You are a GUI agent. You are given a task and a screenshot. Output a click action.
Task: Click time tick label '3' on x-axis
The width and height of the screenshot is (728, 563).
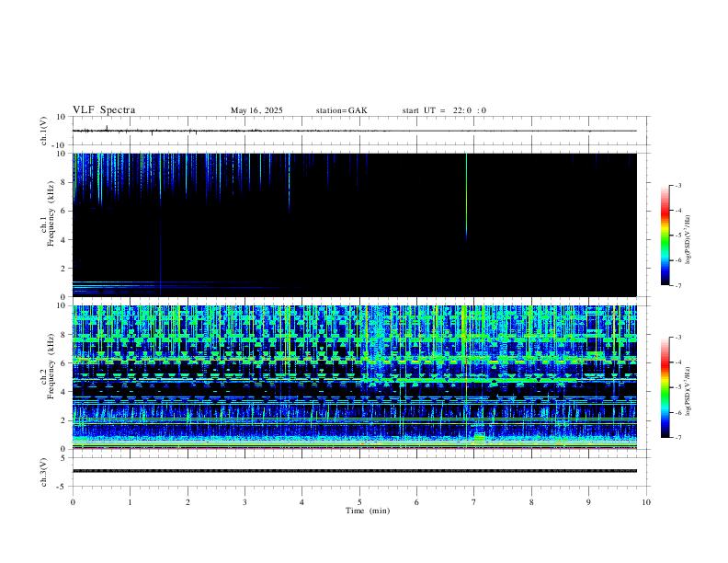(245, 502)
